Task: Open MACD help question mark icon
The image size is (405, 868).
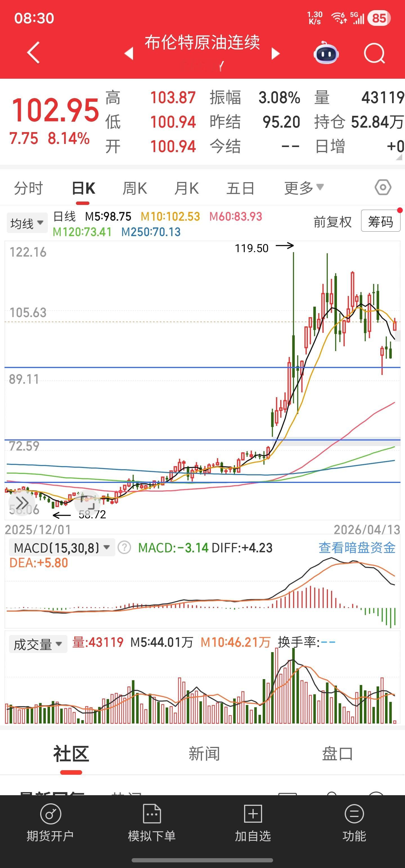Action: pyautogui.click(x=124, y=548)
